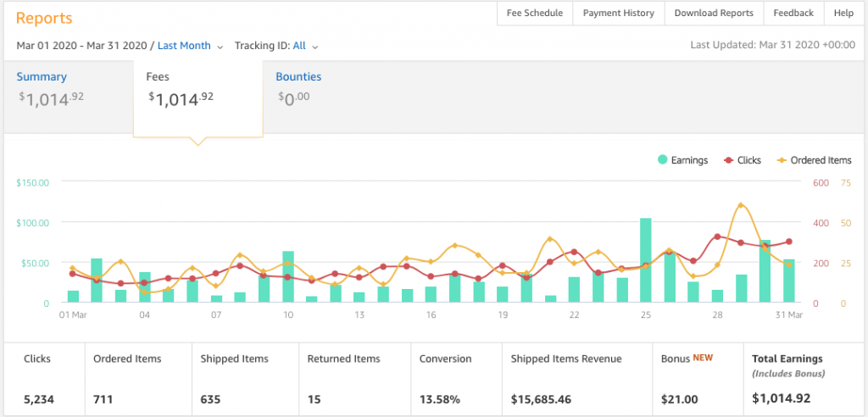Click the Ordered Items peak point near Mar 29
Screen dimensions: 868x417
[741, 205]
